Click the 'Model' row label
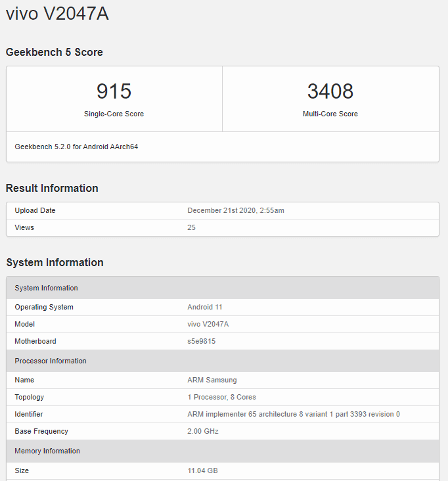Image resolution: width=448 pixels, height=481 pixels. [24, 324]
